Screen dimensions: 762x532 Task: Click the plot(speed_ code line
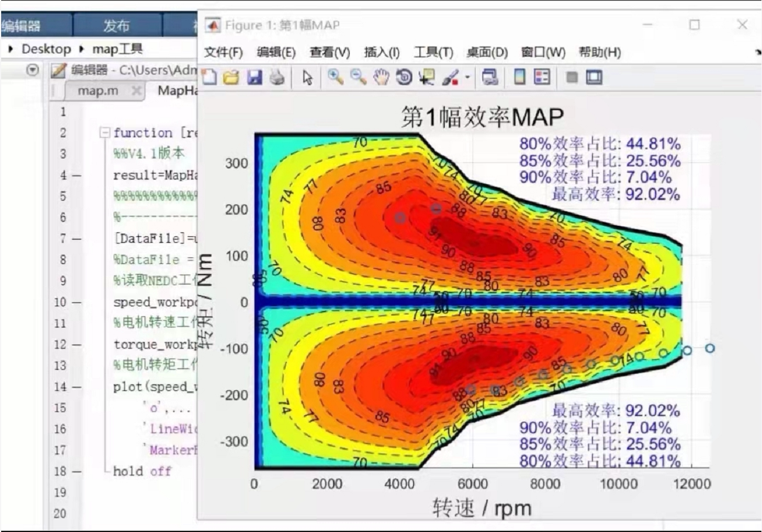155,387
